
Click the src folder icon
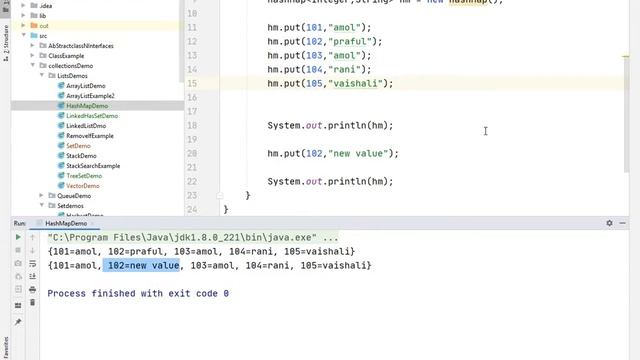pyautogui.click(x=34, y=36)
